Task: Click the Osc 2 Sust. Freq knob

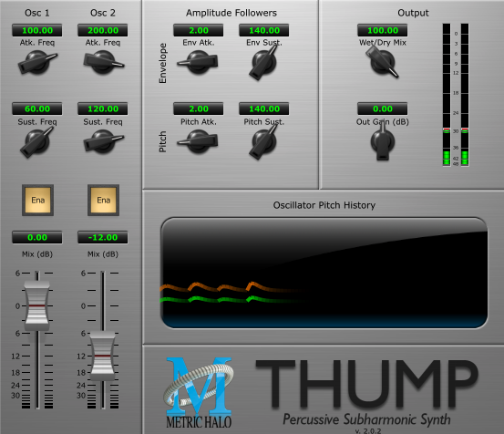Action: tap(103, 141)
